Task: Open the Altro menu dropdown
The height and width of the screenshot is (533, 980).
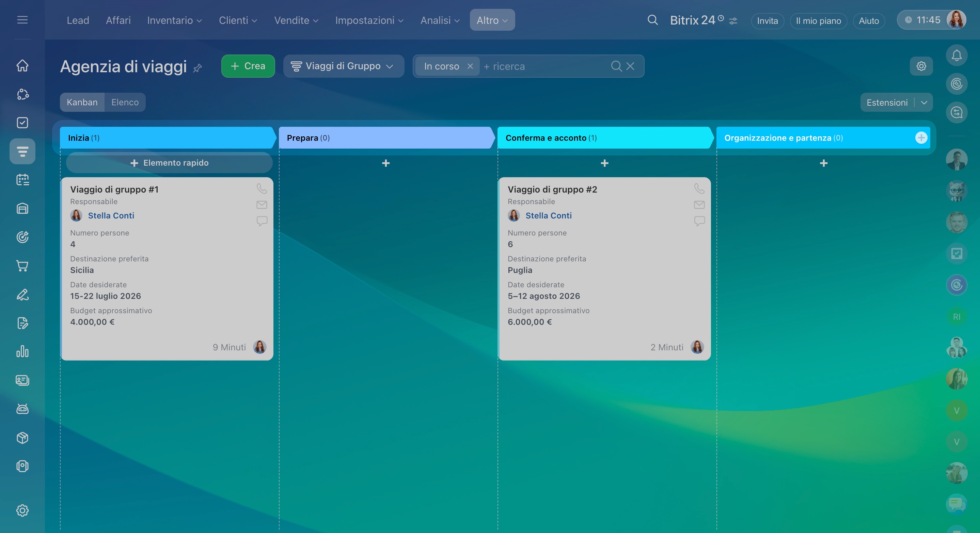Action: click(492, 20)
